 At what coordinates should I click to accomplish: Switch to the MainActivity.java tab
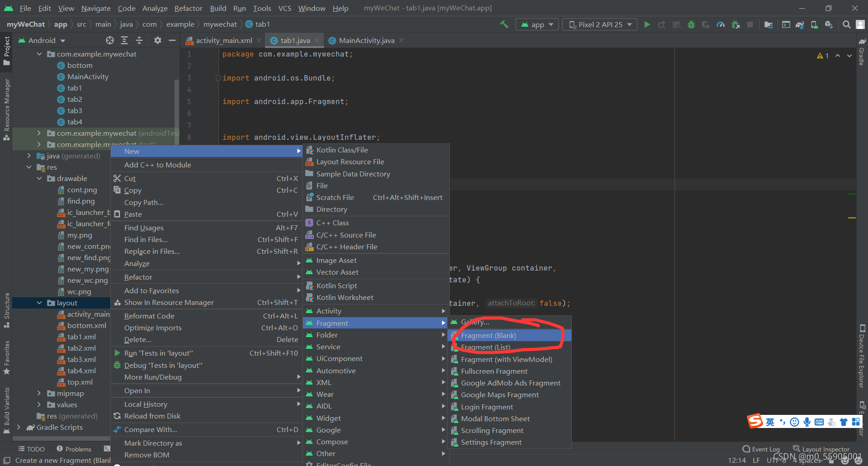(366, 40)
